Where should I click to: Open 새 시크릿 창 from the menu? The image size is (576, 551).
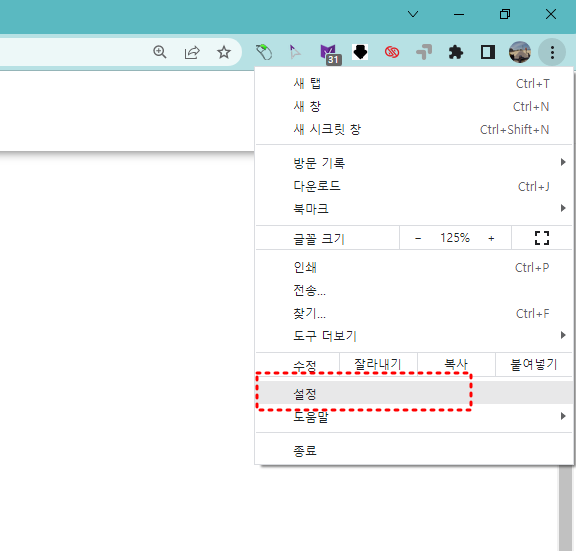pos(414,129)
